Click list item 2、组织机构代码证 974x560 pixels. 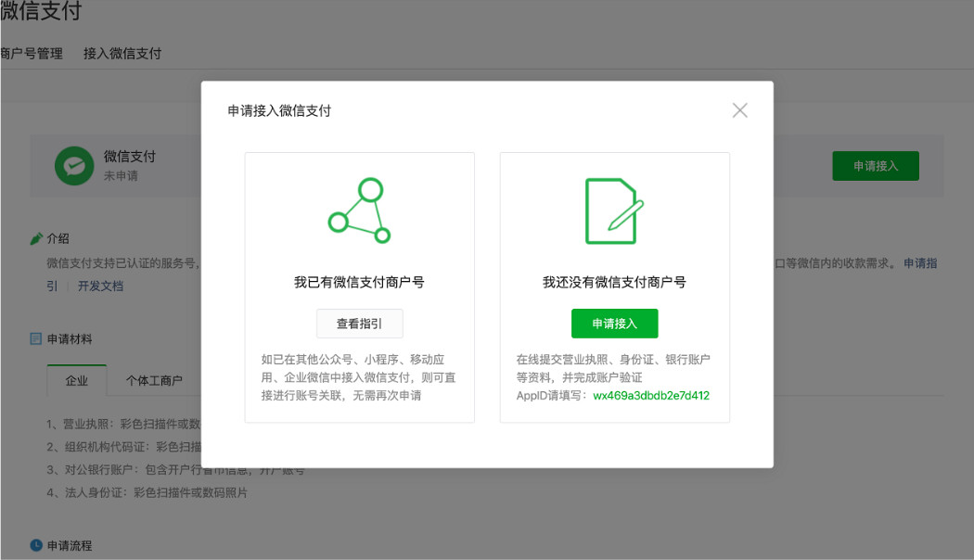click(x=123, y=447)
